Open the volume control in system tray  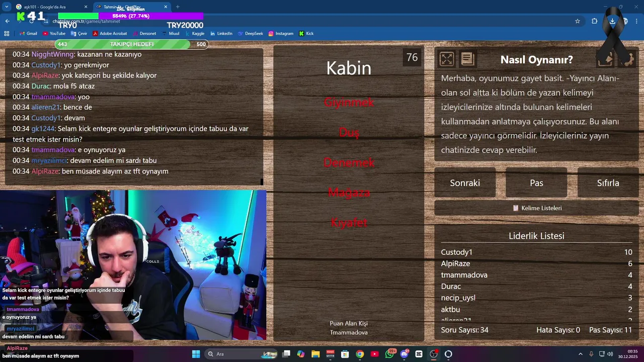(610, 354)
